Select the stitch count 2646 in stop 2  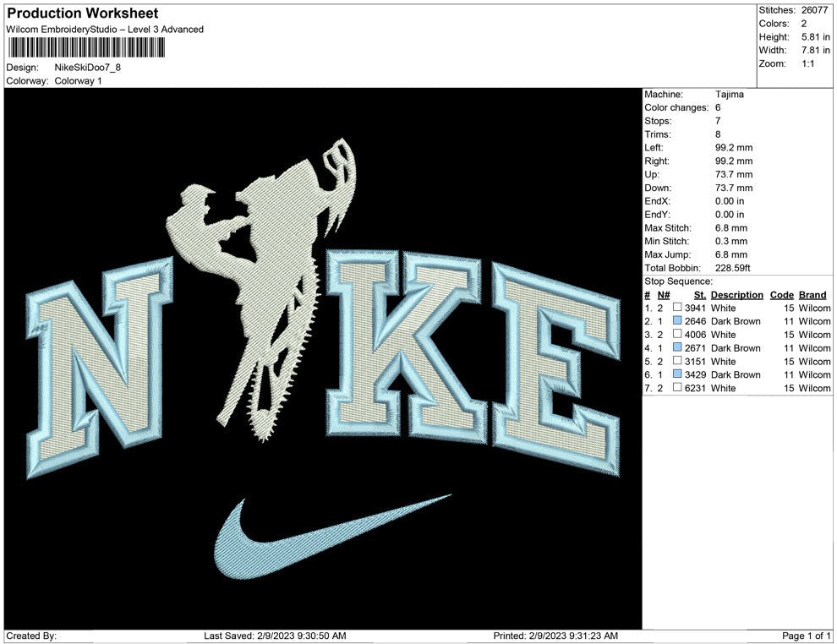[x=695, y=321]
